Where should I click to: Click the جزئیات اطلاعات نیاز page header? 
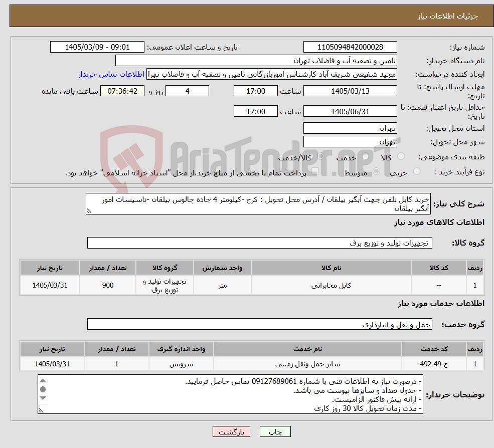click(x=447, y=16)
